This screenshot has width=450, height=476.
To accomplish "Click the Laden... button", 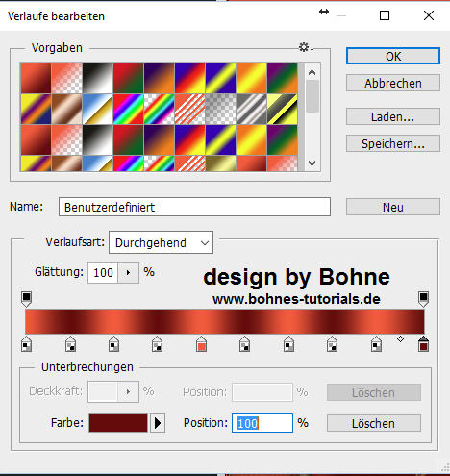I will [393, 116].
